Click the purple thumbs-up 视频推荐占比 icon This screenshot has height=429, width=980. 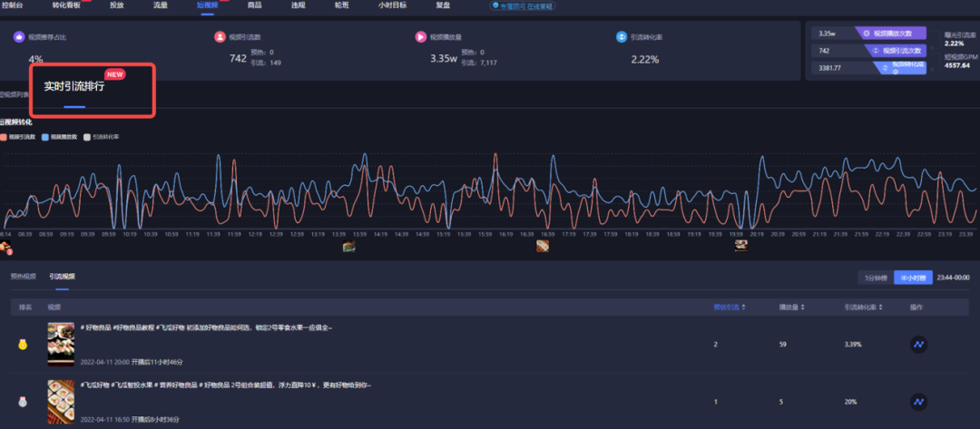point(19,37)
